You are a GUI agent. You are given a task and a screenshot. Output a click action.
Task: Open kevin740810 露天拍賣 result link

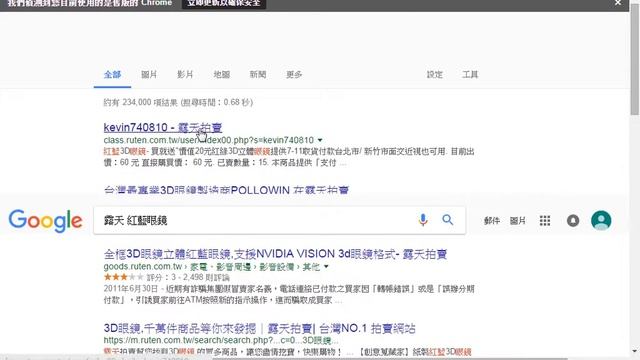click(x=163, y=127)
